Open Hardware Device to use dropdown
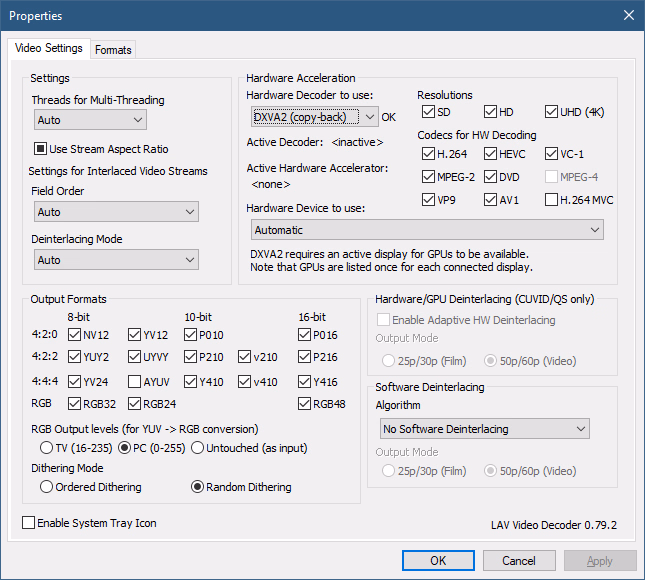The height and width of the screenshot is (580, 645). pyautogui.click(x=425, y=230)
